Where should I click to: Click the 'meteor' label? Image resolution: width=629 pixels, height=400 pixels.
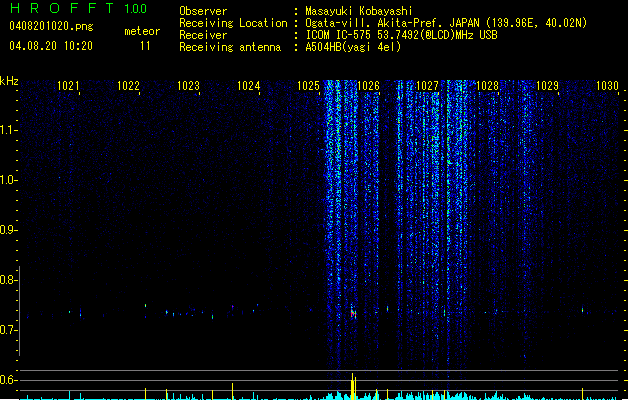[142, 31]
